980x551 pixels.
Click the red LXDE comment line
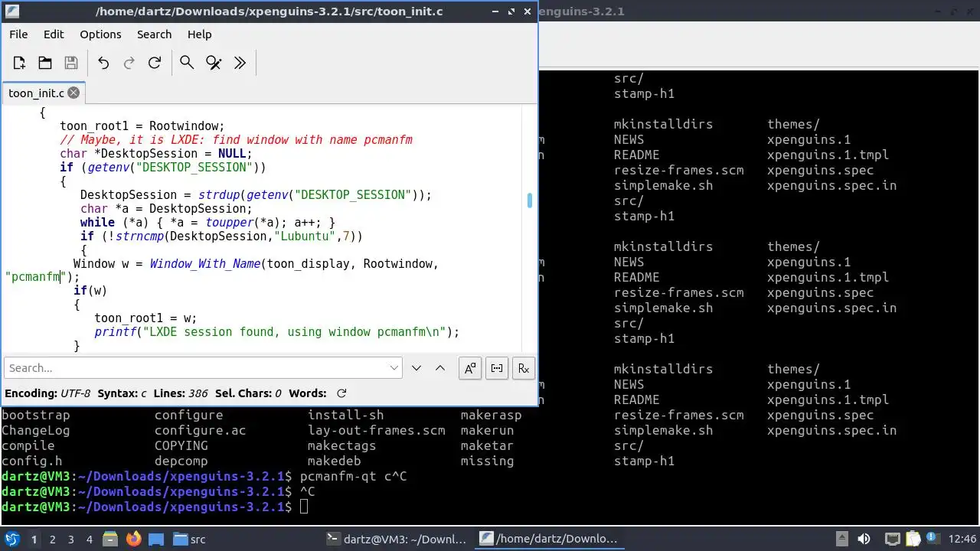[x=237, y=140]
